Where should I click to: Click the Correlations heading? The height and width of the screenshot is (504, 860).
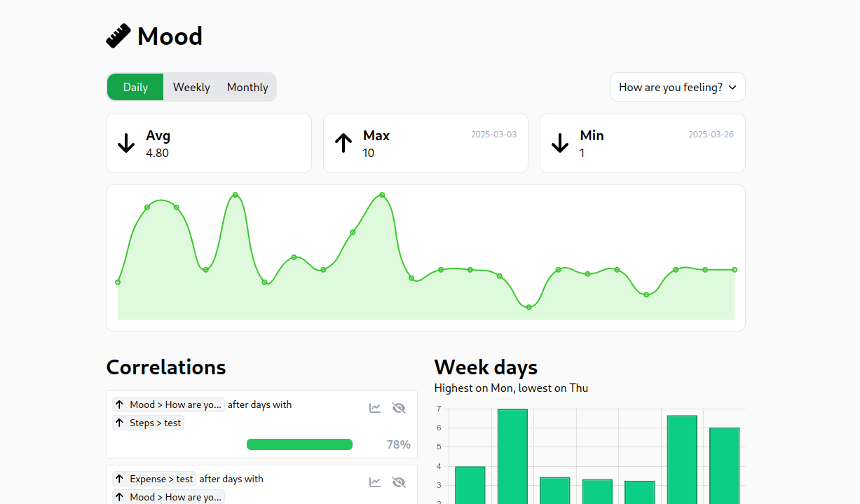click(165, 367)
